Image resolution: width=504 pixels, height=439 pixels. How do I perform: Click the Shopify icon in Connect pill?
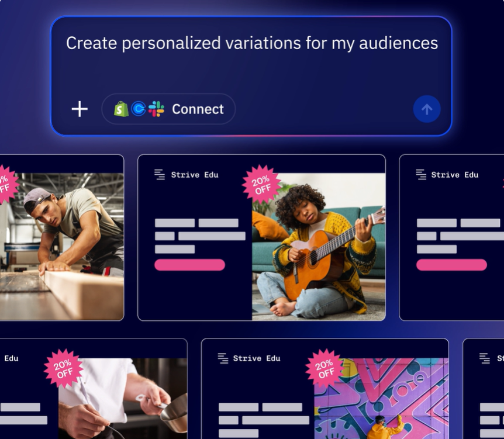(121, 109)
